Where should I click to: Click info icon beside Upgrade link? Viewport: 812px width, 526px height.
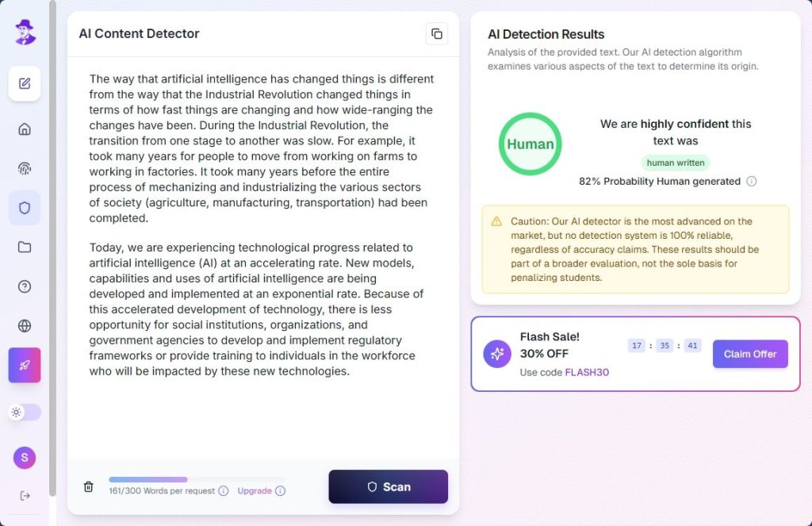pos(280,491)
